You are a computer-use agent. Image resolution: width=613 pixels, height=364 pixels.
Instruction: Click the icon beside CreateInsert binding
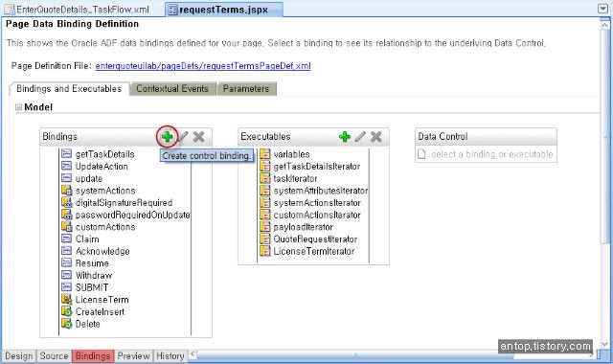click(67, 311)
